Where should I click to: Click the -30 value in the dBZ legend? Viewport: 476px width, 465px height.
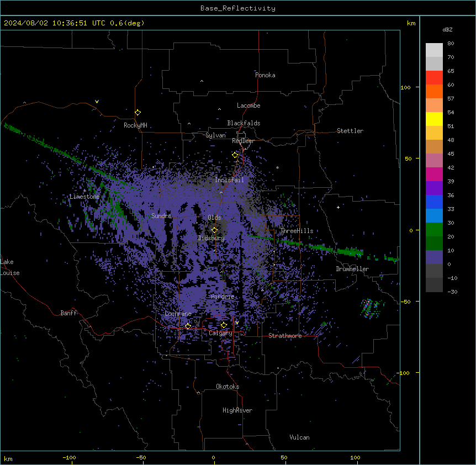click(x=452, y=292)
